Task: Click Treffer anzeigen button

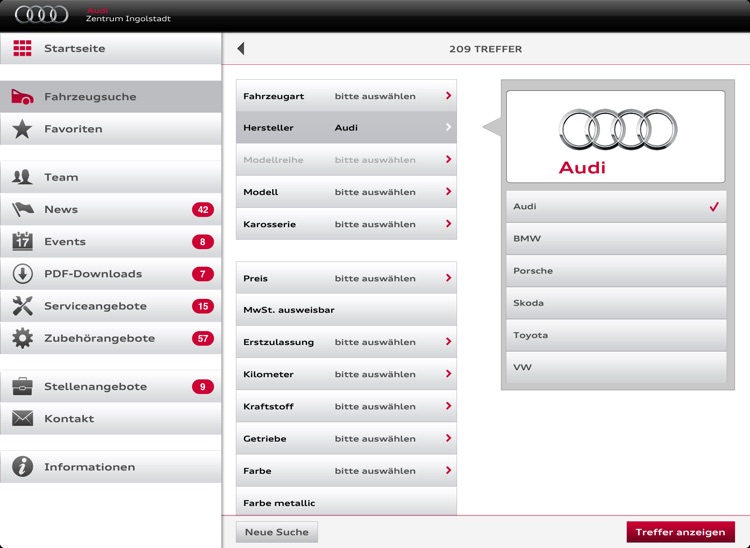Action: click(x=680, y=532)
